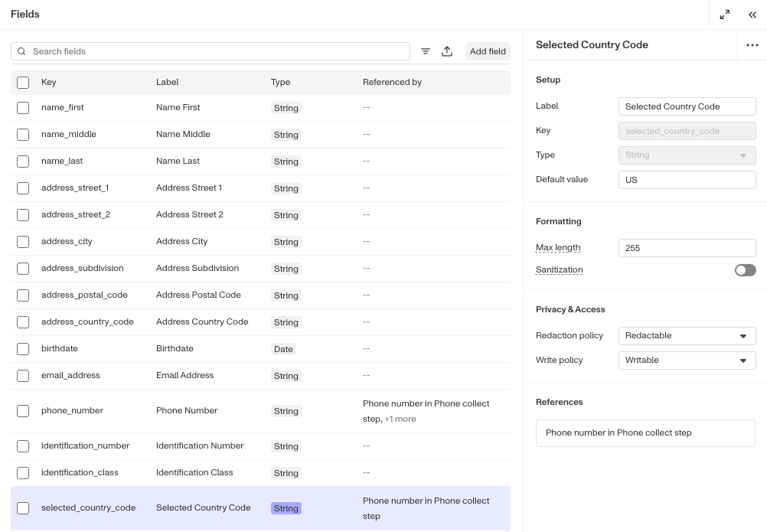This screenshot has width=767, height=532.
Task: Click the Birthdate label cell
Action: [175, 348]
